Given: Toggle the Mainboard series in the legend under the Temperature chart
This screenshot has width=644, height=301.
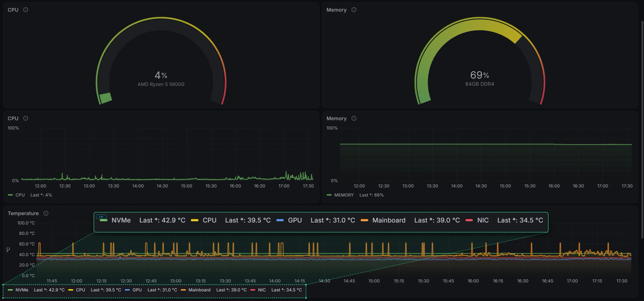Looking at the screenshot, I should tap(199, 290).
